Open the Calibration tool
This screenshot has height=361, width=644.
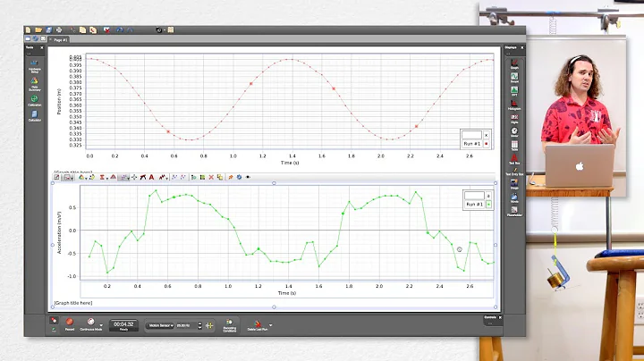click(x=35, y=100)
